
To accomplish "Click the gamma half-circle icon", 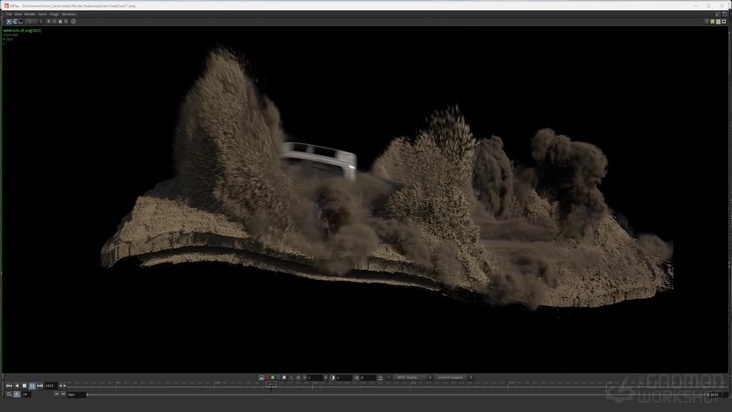I will click(333, 378).
